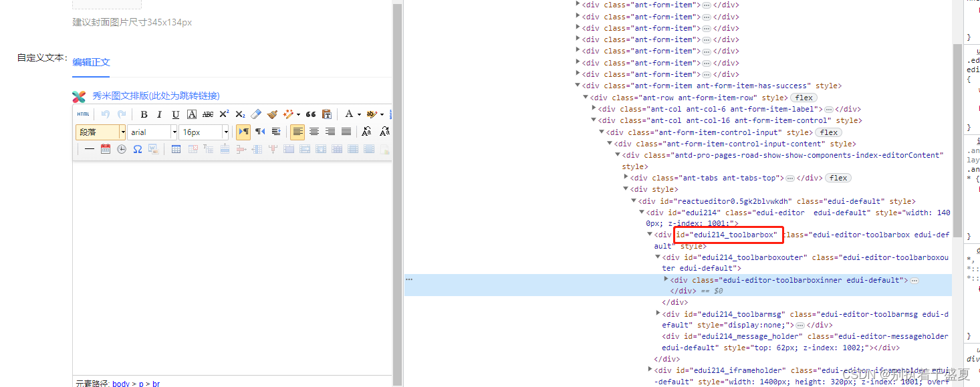
Task: Apply superscript formatting
Action: pos(223,114)
